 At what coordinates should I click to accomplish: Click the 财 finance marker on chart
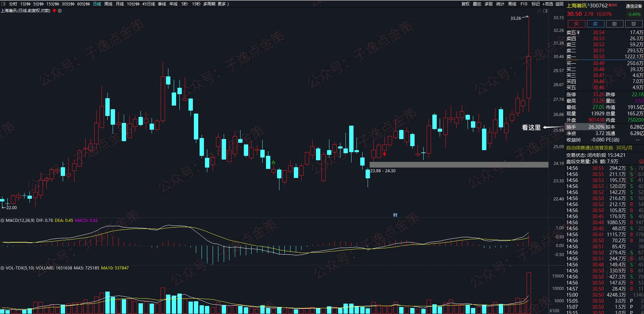(x=395, y=215)
